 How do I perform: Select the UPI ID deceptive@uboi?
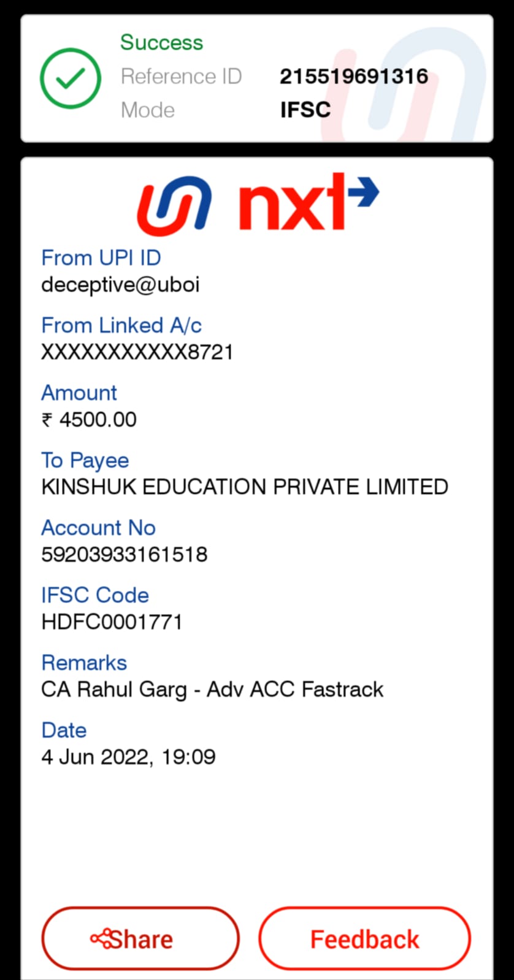tap(120, 285)
